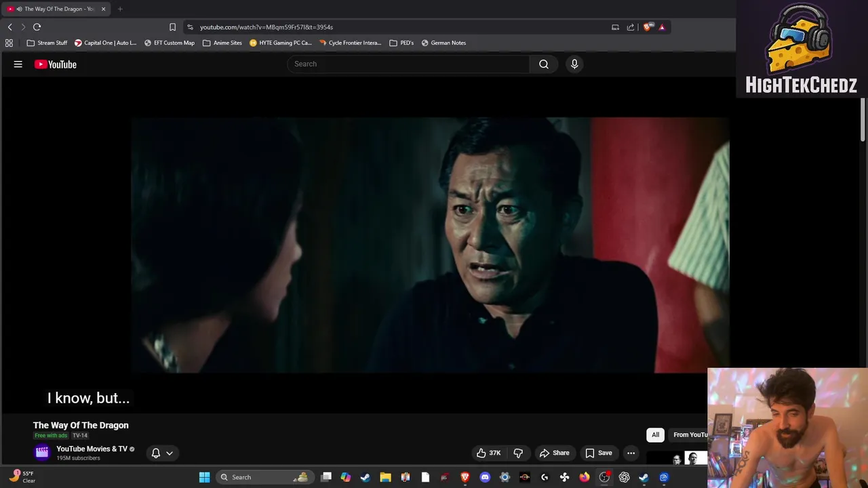Screen dimensions: 868x488
Task: Click into the YouTube search field
Action: [x=409, y=64]
